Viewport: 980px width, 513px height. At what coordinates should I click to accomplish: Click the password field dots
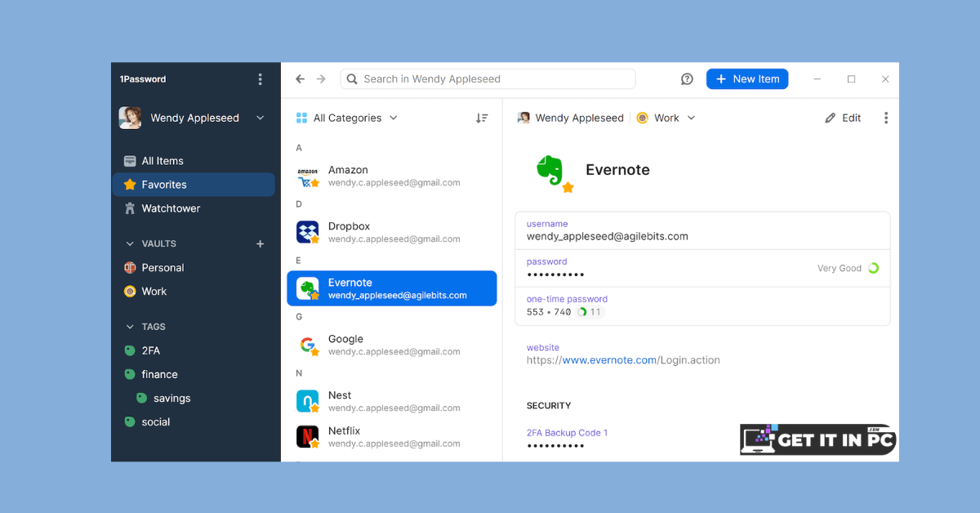point(555,275)
